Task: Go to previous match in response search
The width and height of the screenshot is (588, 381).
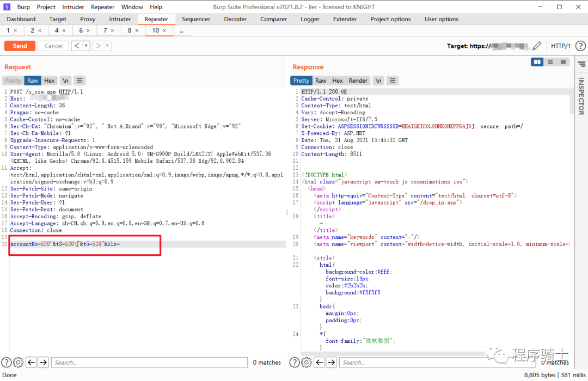Action: coord(320,362)
